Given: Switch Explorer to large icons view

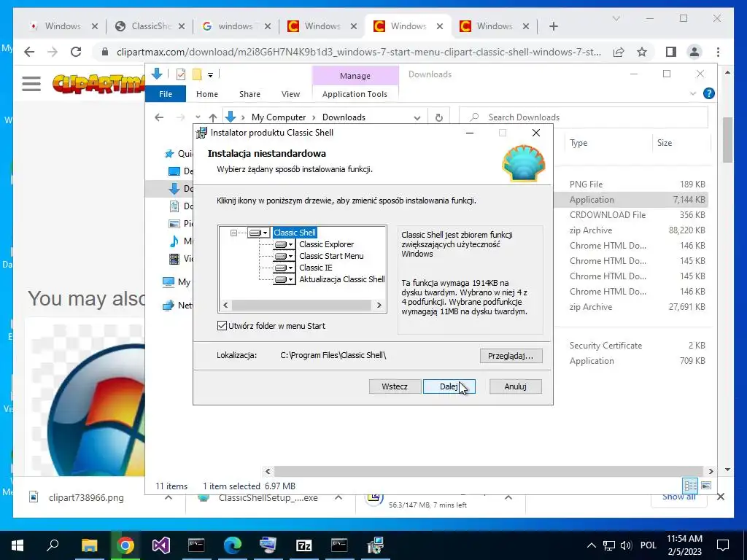Looking at the screenshot, I should coord(706,485).
